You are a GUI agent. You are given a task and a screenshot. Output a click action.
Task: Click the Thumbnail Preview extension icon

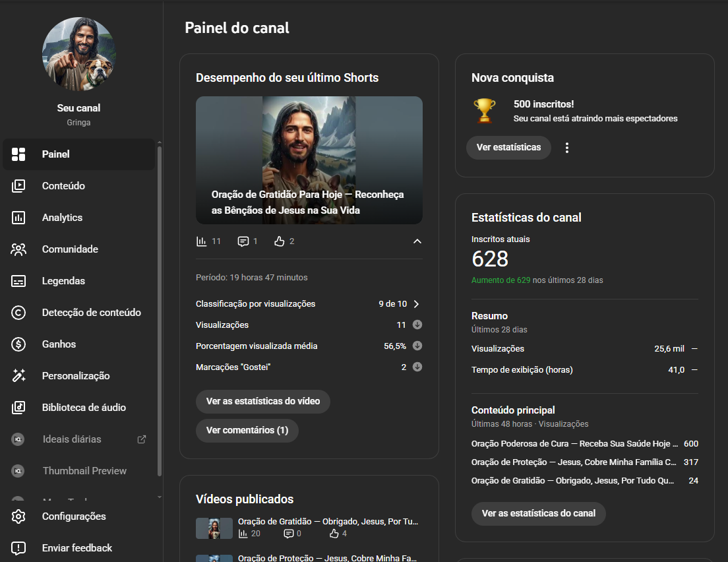[18, 471]
